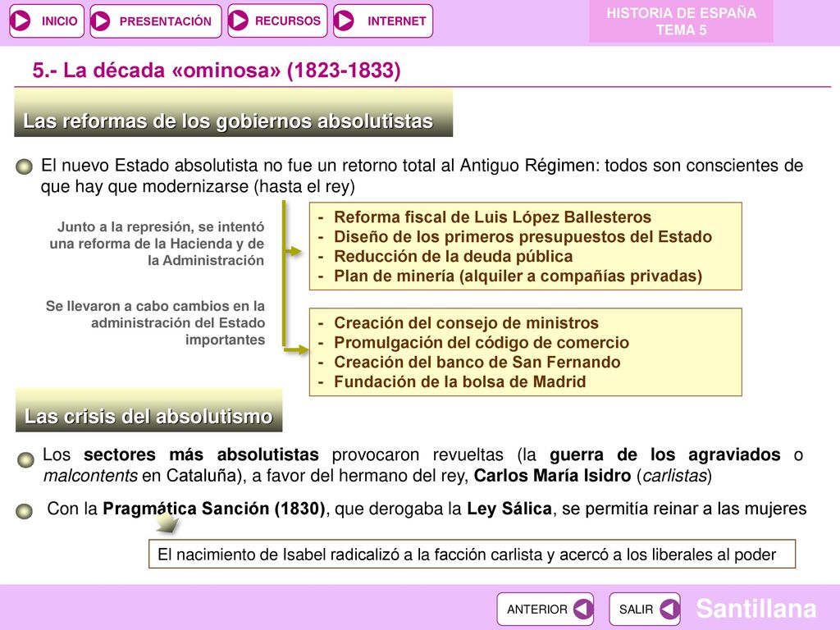This screenshot has height=630, width=840.
Task: Open the RECURSOS section
Action: pos(277,21)
